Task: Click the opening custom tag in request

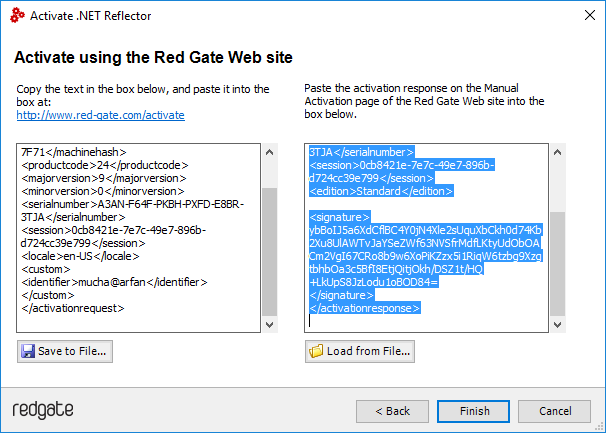Action: pyautogui.click(x=46, y=269)
